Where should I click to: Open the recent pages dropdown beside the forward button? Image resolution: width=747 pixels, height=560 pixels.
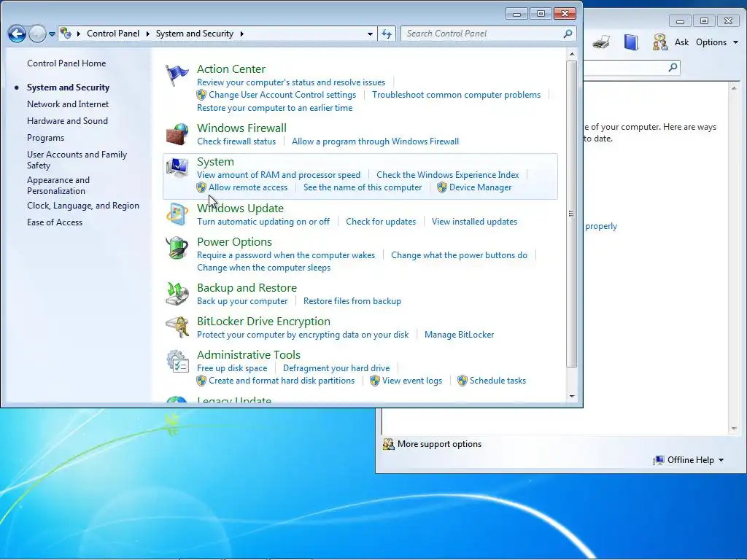[52, 34]
